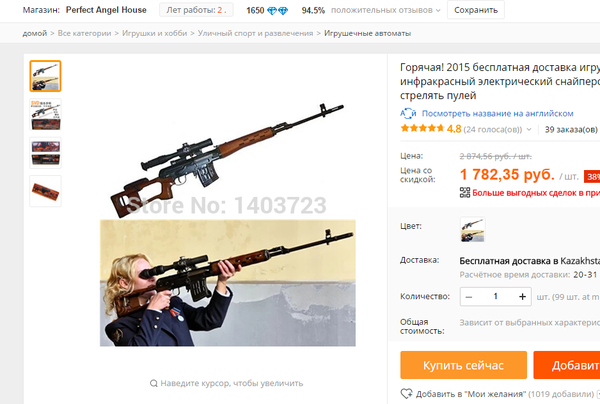
Task: Increase quantity with the plus button
Action: tap(522, 296)
